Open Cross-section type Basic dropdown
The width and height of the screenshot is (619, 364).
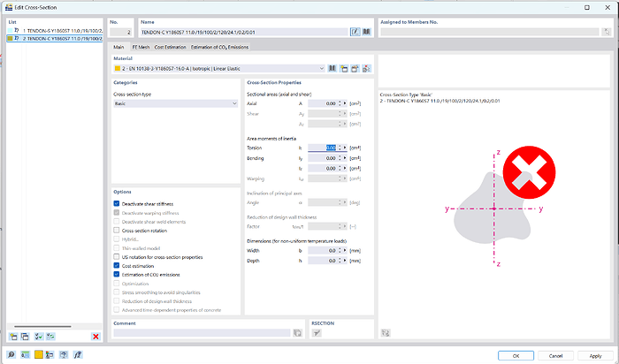click(x=234, y=103)
